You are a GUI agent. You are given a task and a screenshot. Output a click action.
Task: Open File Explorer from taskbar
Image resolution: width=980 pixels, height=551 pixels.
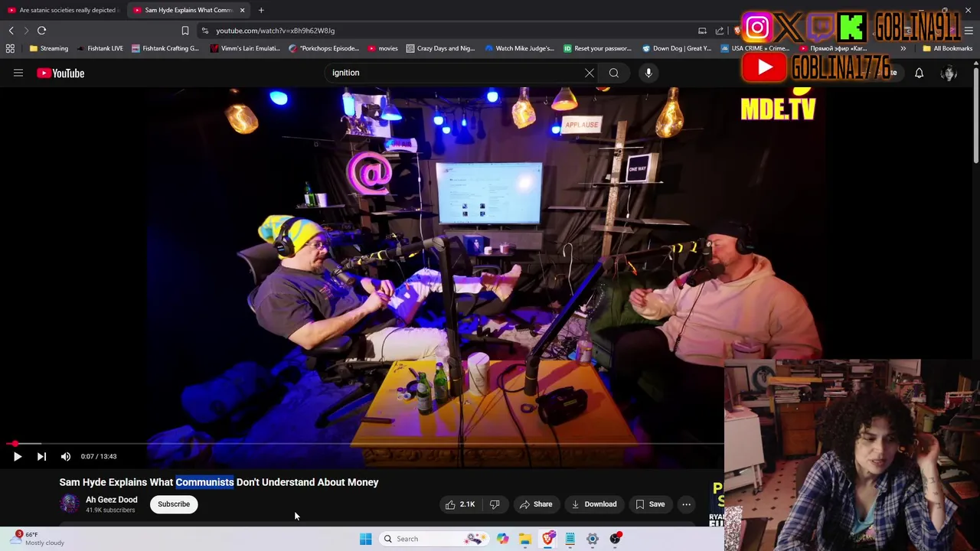coord(525,539)
